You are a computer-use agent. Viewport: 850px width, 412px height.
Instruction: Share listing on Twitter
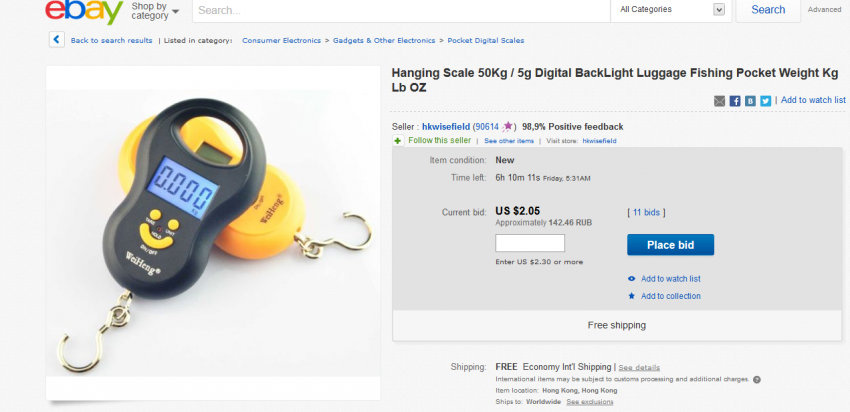pyautogui.click(x=765, y=101)
